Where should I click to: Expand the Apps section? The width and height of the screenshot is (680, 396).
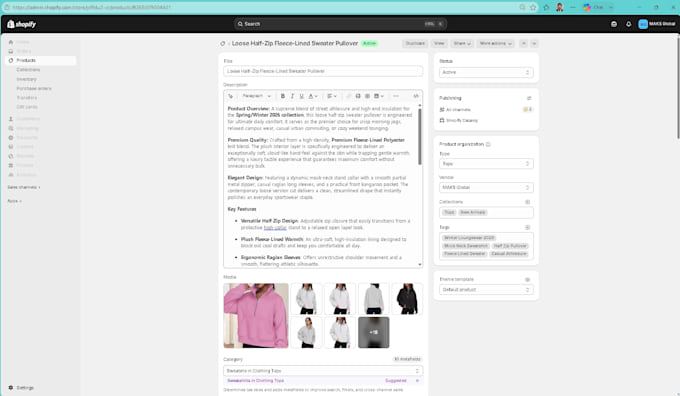(x=14, y=201)
